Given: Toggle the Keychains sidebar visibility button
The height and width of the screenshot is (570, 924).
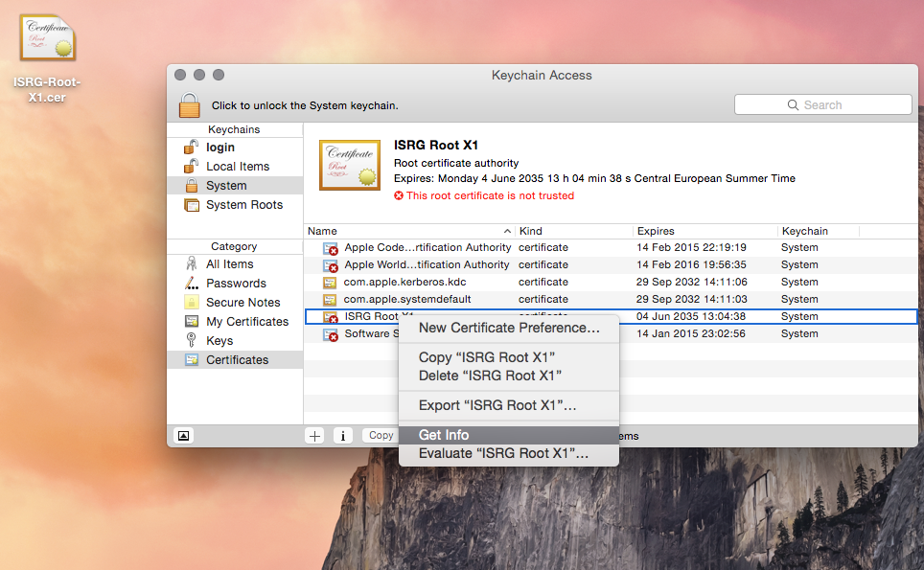Looking at the screenshot, I should pyautogui.click(x=184, y=436).
